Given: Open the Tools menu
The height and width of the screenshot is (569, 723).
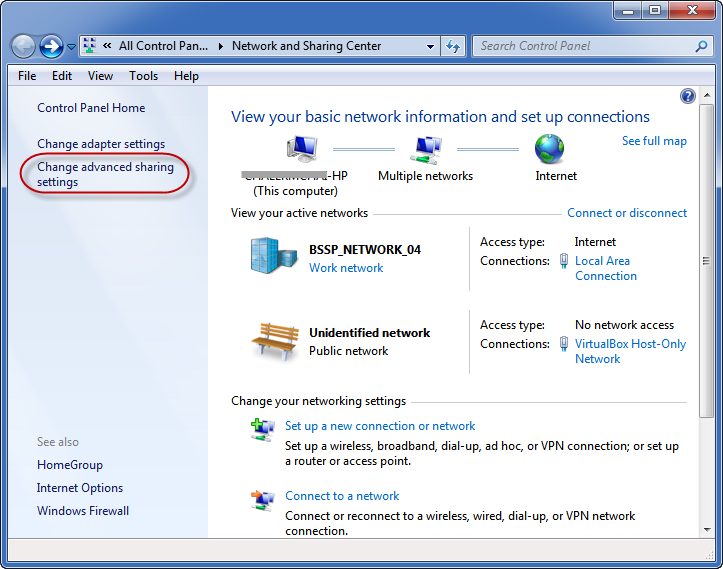Looking at the screenshot, I should (x=143, y=76).
